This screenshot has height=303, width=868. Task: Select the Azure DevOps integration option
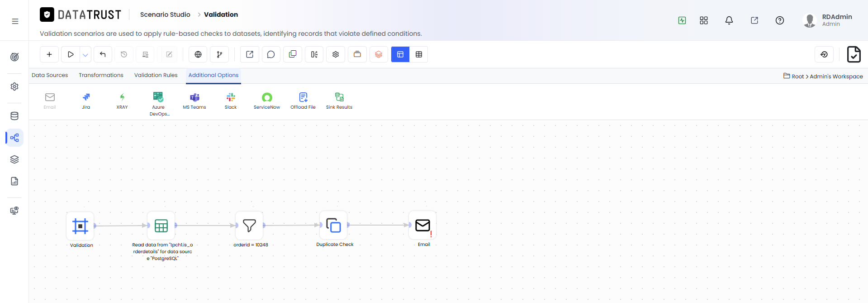[158, 104]
